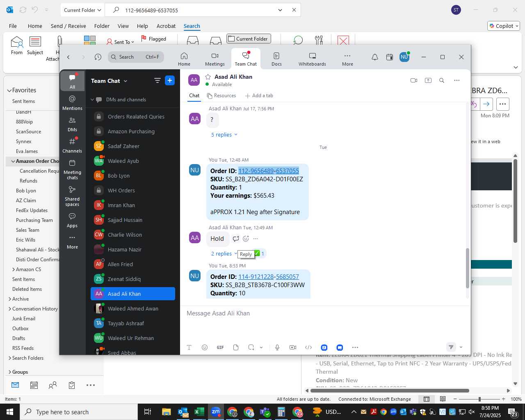This screenshot has height=420, width=525.
Task: Open Waleed Ayub chat
Action: tap(133, 161)
